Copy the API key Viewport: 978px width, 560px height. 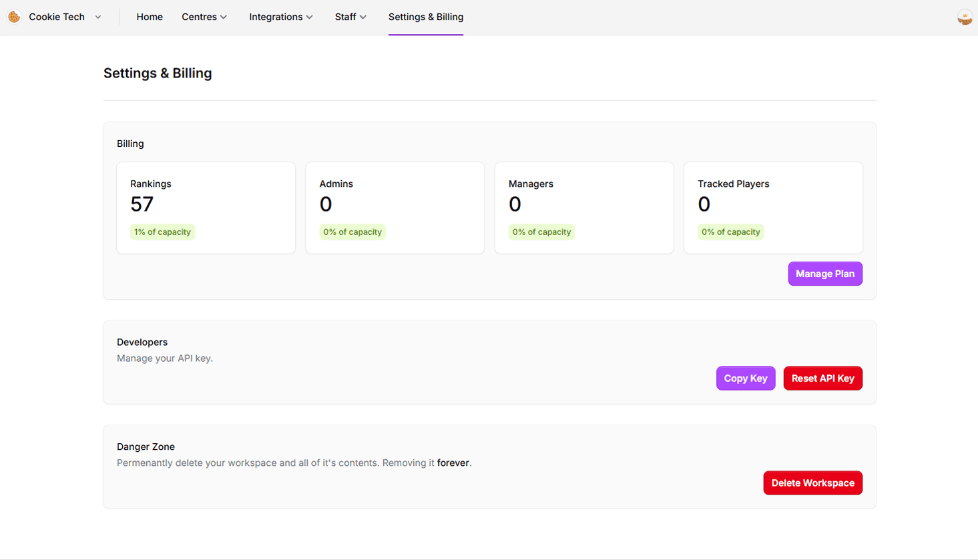click(x=745, y=378)
